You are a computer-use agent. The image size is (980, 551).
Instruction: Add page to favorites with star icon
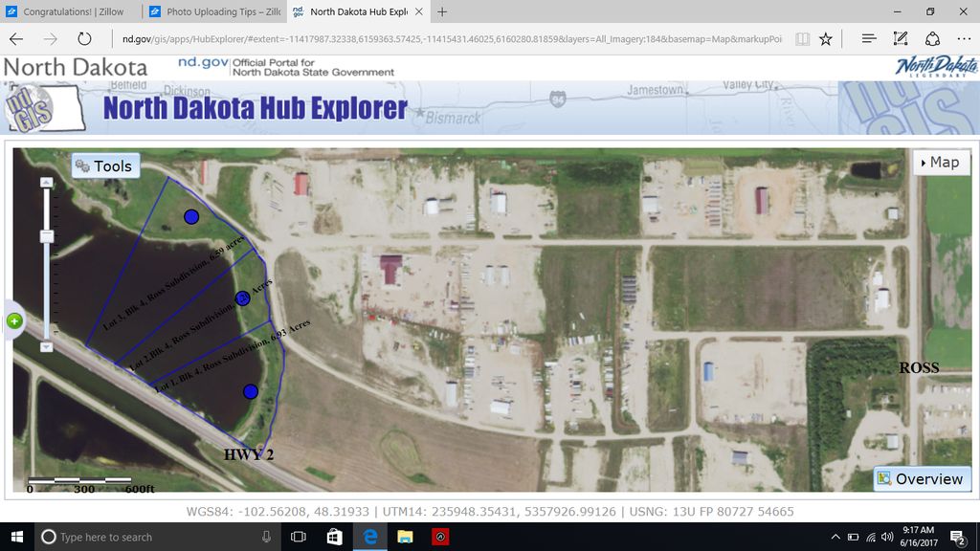tap(825, 39)
